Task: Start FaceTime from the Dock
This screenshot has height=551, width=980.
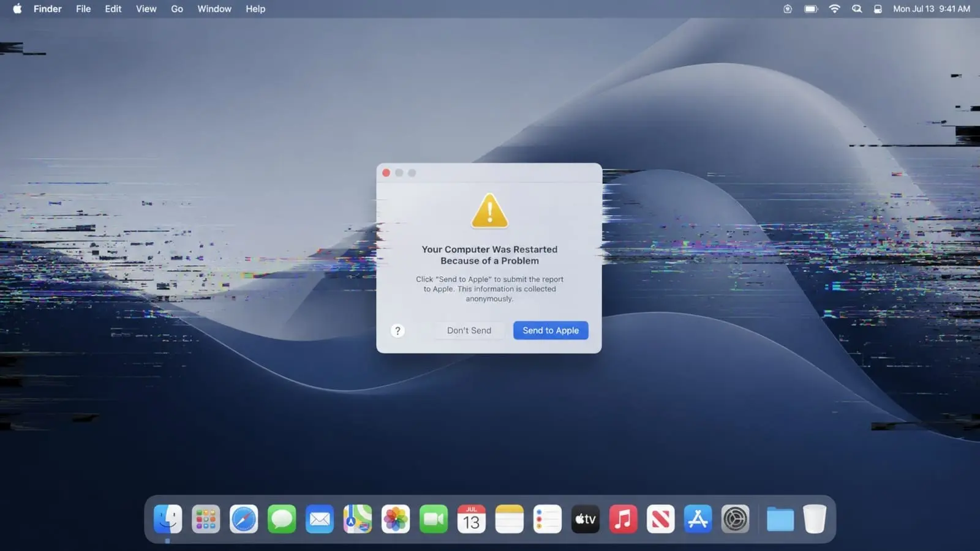Action: 434,519
